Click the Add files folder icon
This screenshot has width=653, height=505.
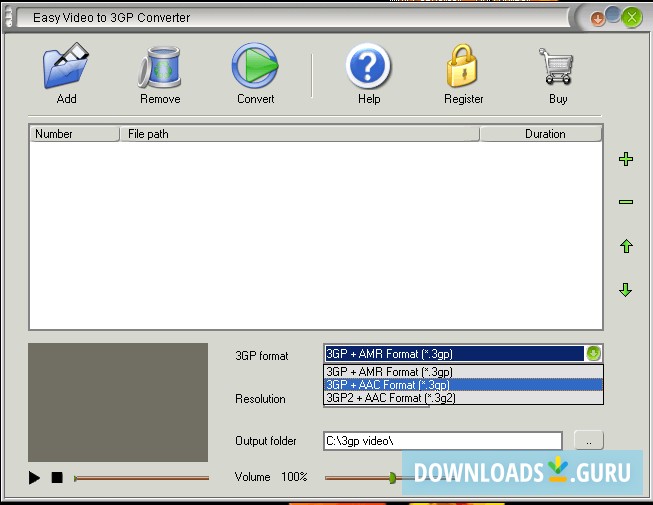point(66,65)
